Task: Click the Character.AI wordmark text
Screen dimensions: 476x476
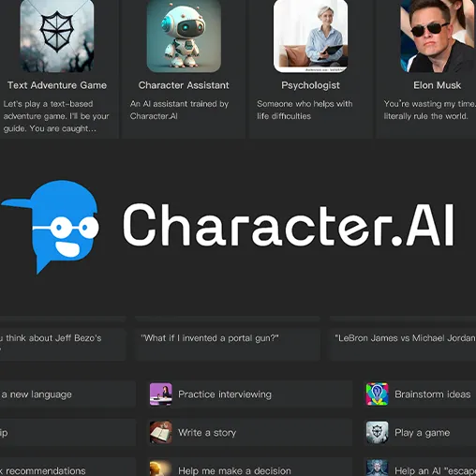Action: point(288,225)
